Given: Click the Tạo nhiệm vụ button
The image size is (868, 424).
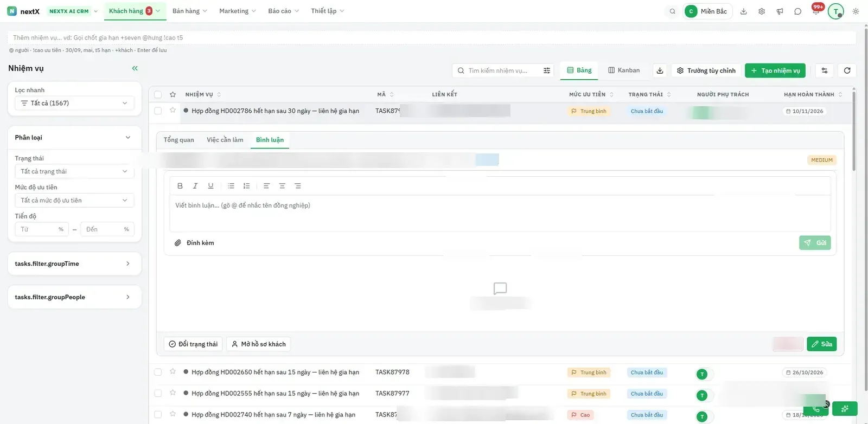Looking at the screenshot, I should coord(775,70).
